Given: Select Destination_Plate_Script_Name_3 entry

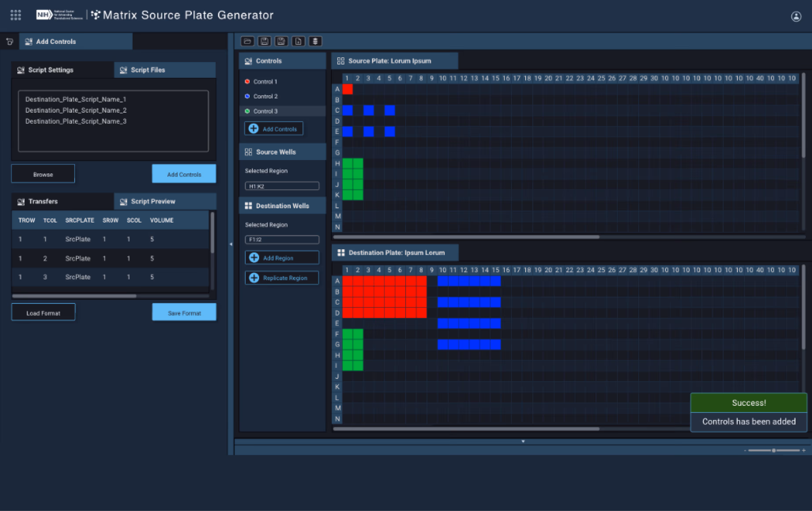Looking at the screenshot, I should tap(76, 121).
